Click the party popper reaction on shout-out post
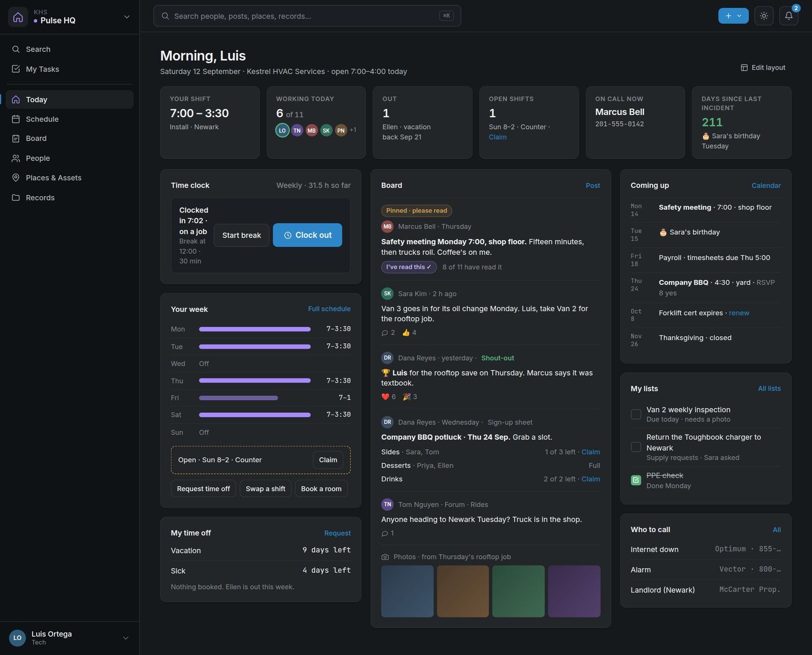 click(410, 397)
